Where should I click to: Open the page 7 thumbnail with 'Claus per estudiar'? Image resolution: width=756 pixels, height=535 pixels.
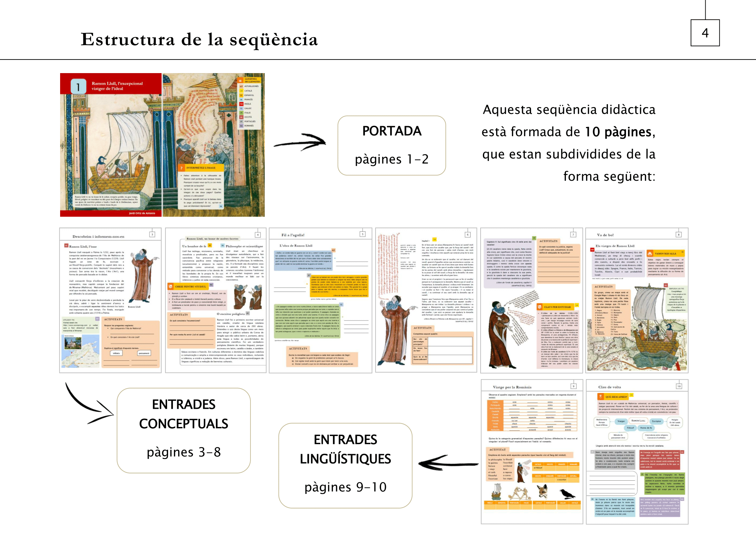[531, 300]
